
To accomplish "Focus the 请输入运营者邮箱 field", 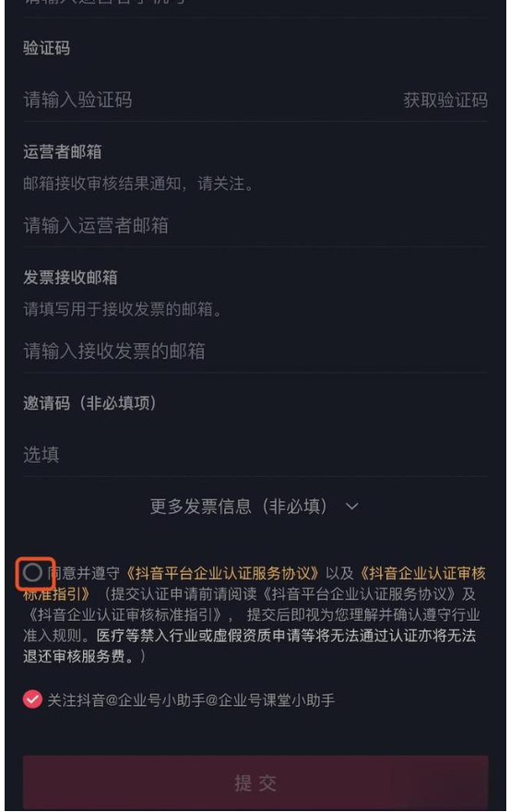I will (x=255, y=225).
